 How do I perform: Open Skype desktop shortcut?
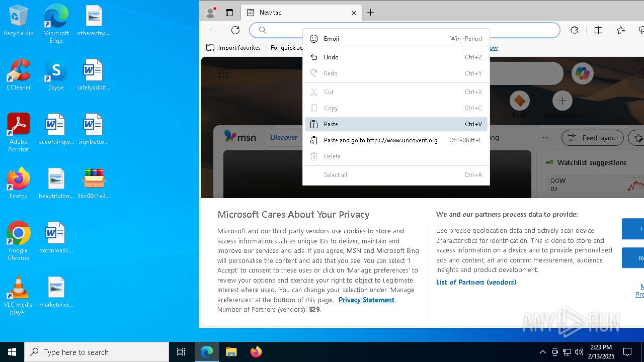coord(56,75)
